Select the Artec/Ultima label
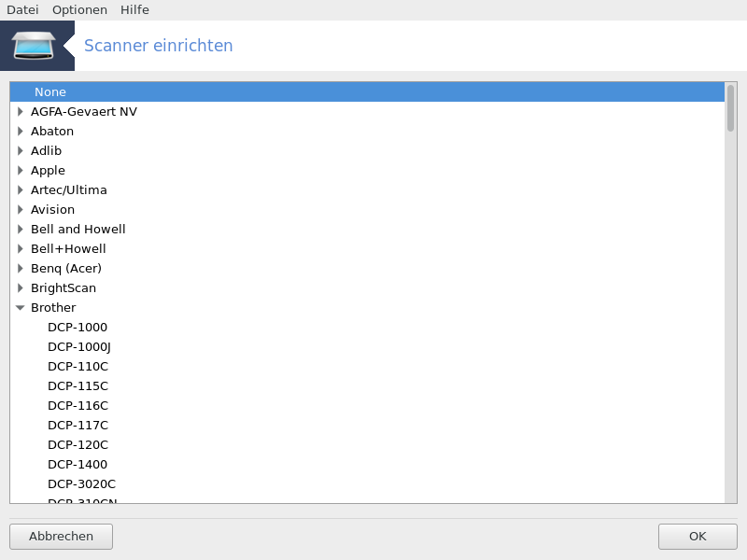 click(68, 190)
